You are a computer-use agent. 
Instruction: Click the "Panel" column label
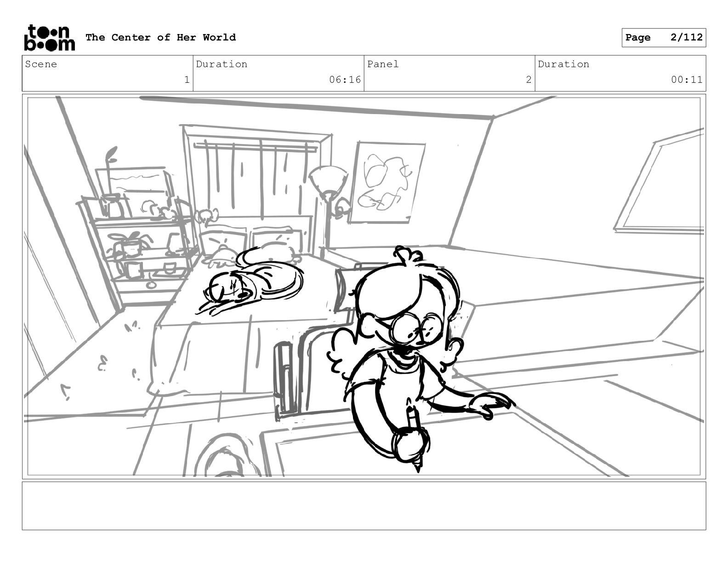383,64
